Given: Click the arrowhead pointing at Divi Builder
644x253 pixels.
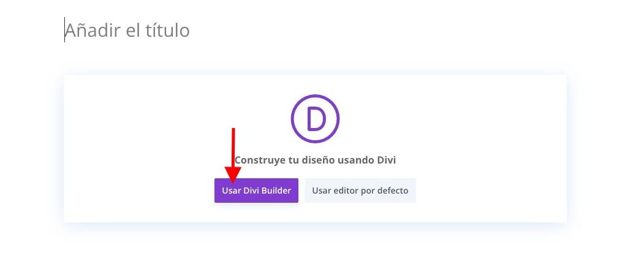Looking at the screenshot, I should tap(233, 175).
